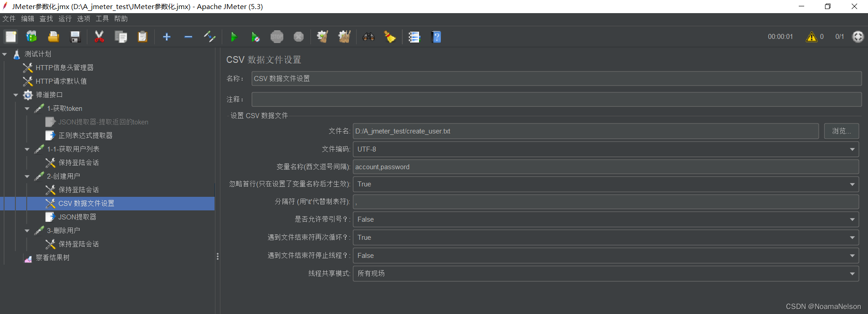This screenshot has width=868, height=314.
Task: Collapse the 3-删除用户 node
Action: [27, 231]
